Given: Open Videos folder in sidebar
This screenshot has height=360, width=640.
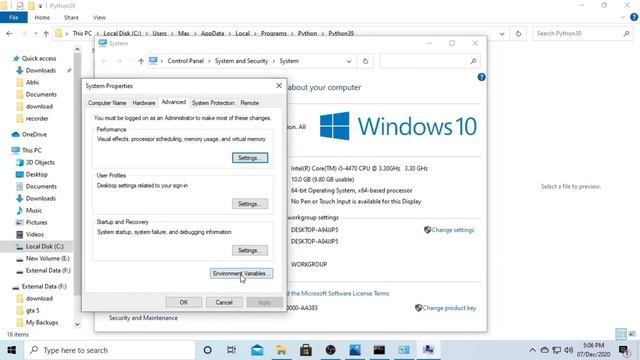Looking at the screenshot, I should pos(34,234).
